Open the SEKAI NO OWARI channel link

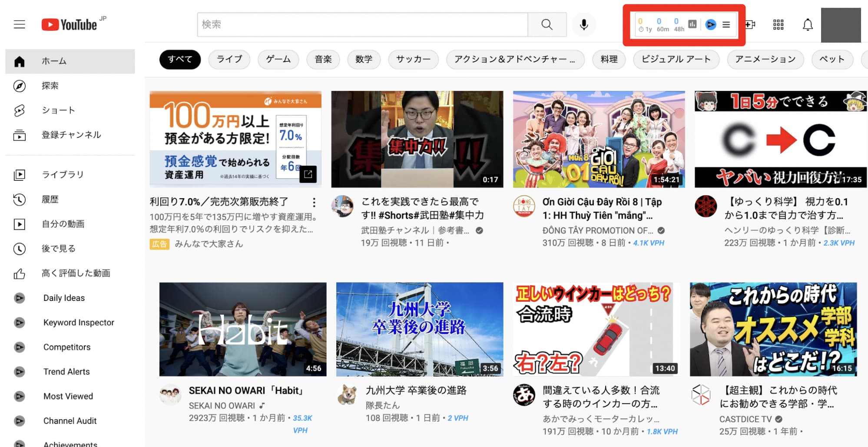pyautogui.click(x=222, y=406)
